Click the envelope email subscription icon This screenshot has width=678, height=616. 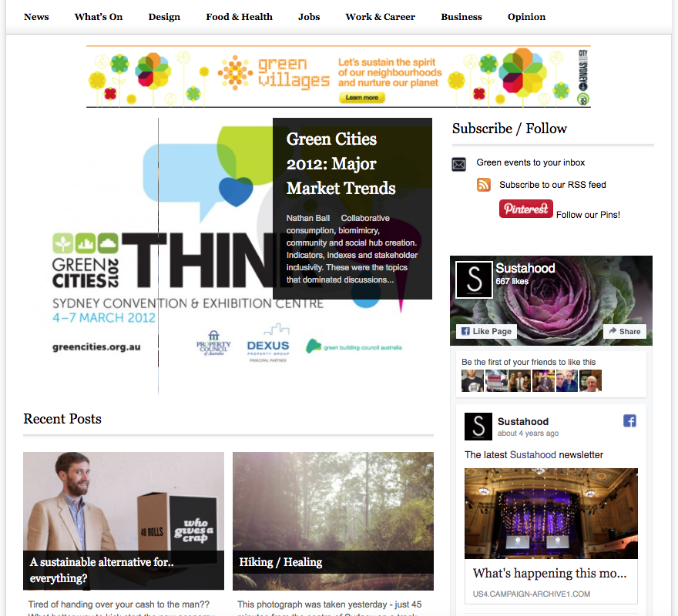point(458,164)
